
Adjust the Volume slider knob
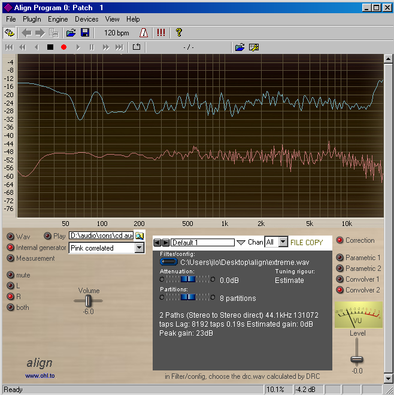click(88, 301)
